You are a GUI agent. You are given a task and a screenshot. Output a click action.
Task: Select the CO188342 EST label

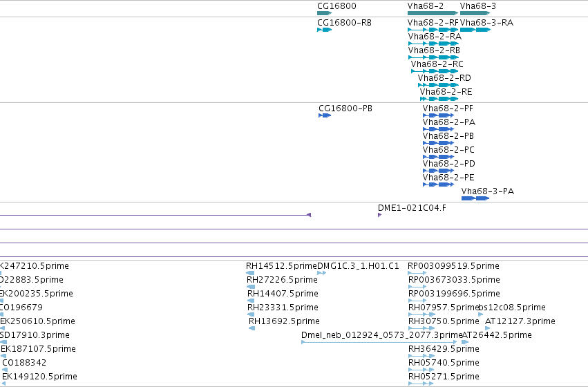pos(24,363)
